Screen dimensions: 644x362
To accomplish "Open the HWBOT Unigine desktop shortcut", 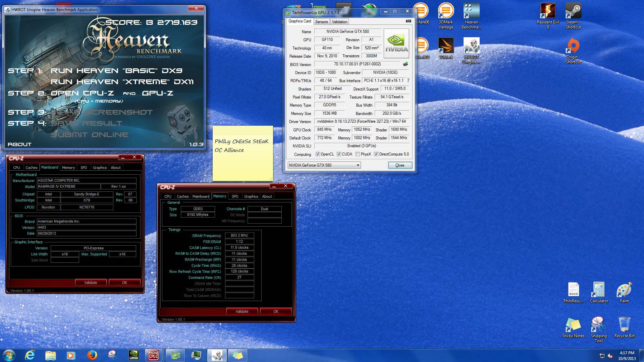I will [471, 50].
